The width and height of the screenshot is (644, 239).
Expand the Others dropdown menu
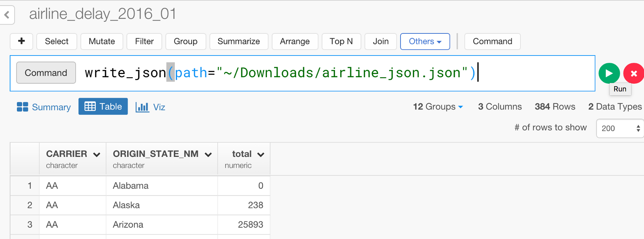pyautogui.click(x=425, y=41)
